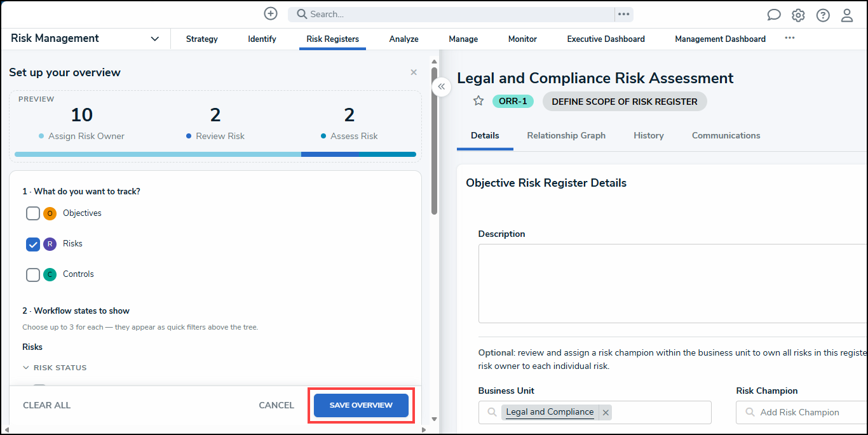Open the search options ellipsis menu
The image size is (868, 435).
click(623, 14)
